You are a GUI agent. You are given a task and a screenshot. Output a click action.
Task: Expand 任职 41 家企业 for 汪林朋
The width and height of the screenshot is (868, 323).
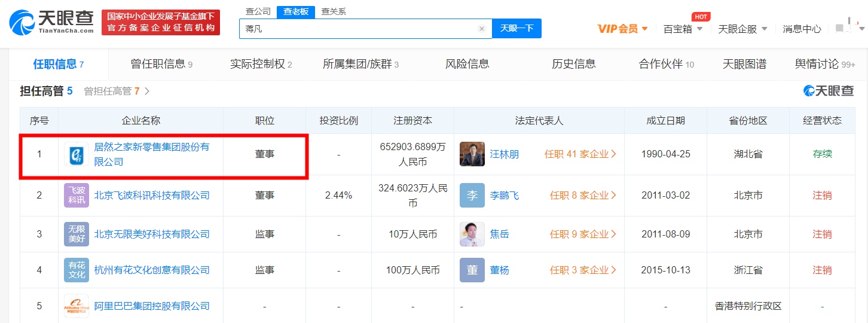(x=580, y=154)
